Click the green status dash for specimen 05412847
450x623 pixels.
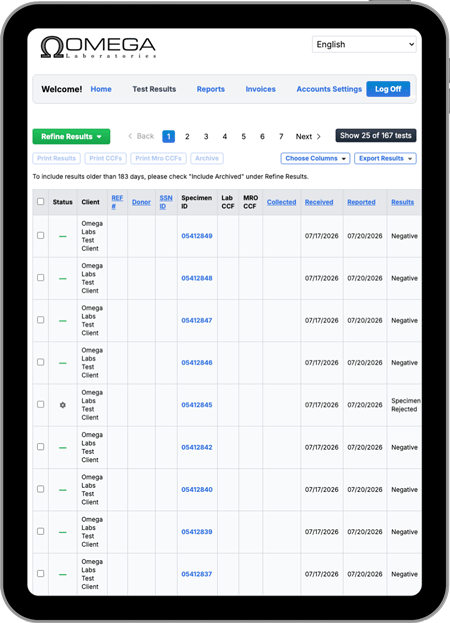(62, 321)
